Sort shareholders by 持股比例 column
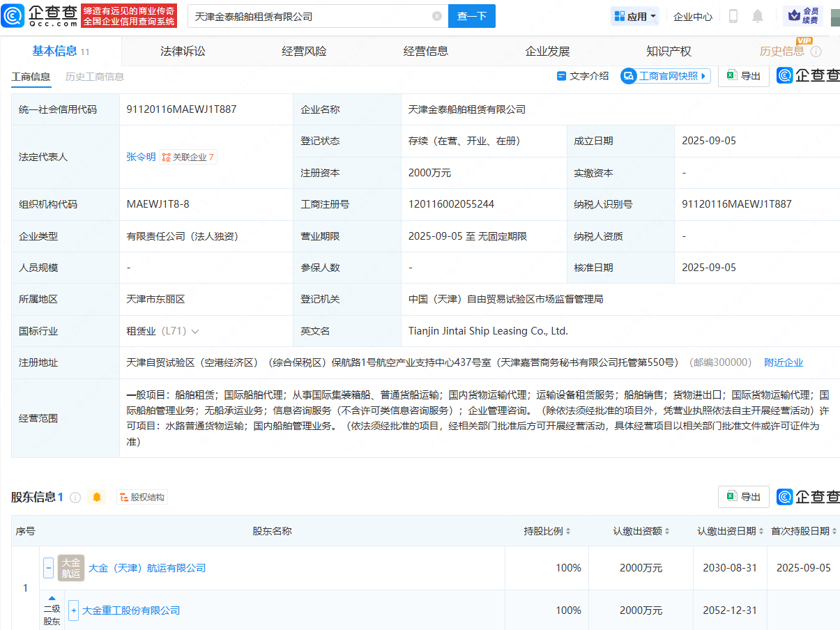 [x=547, y=531]
